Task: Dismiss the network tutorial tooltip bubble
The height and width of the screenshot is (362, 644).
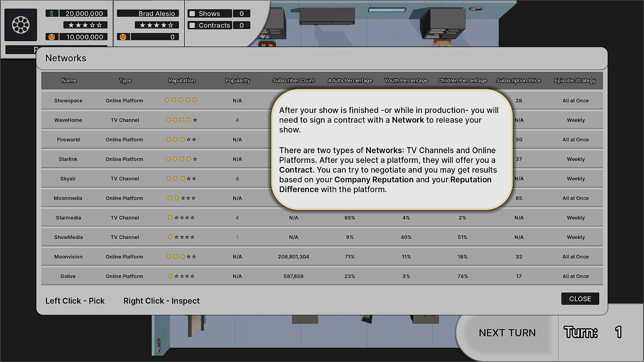Action: (x=391, y=149)
